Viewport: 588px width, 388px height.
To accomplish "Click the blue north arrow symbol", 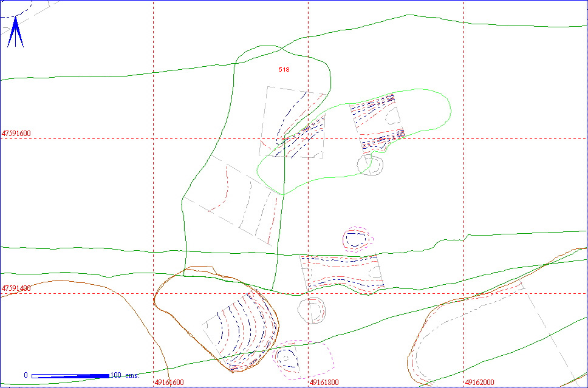I will click(x=15, y=32).
